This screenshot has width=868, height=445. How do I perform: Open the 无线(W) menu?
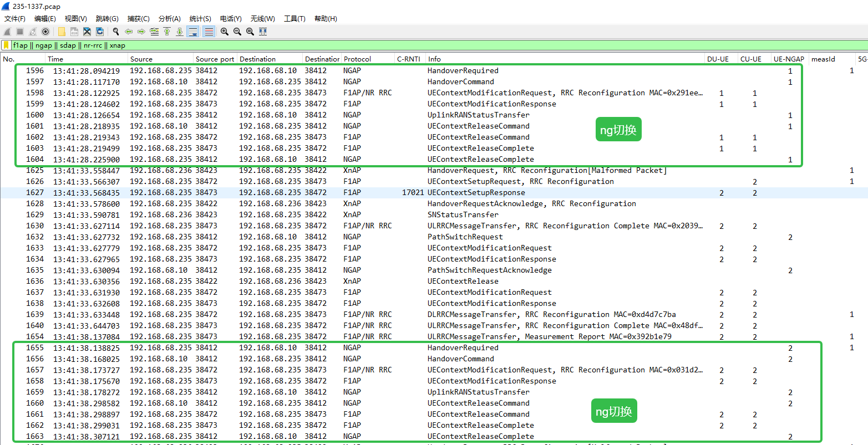pyautogui.click(x=262, y=19)
